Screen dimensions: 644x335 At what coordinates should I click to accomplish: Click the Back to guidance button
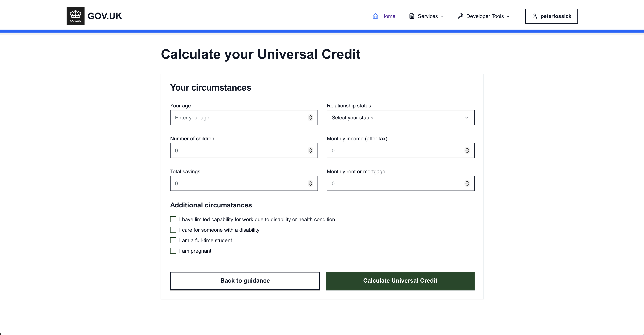(245, 281)
